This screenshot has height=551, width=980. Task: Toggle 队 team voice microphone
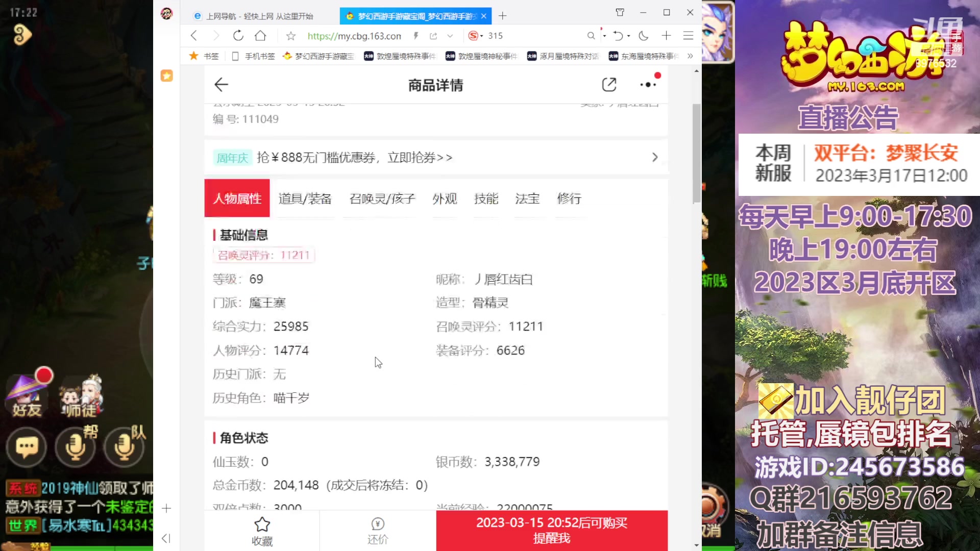click(x=125, y=446)
